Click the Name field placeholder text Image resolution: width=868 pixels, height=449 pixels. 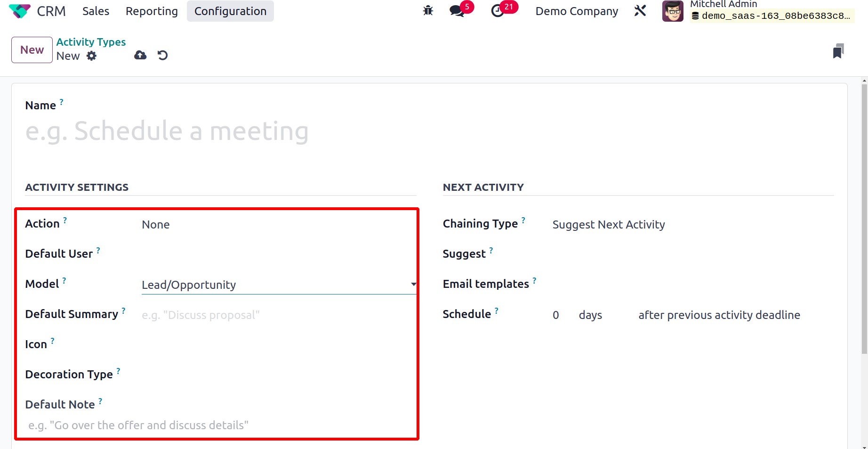pos(167,131)
